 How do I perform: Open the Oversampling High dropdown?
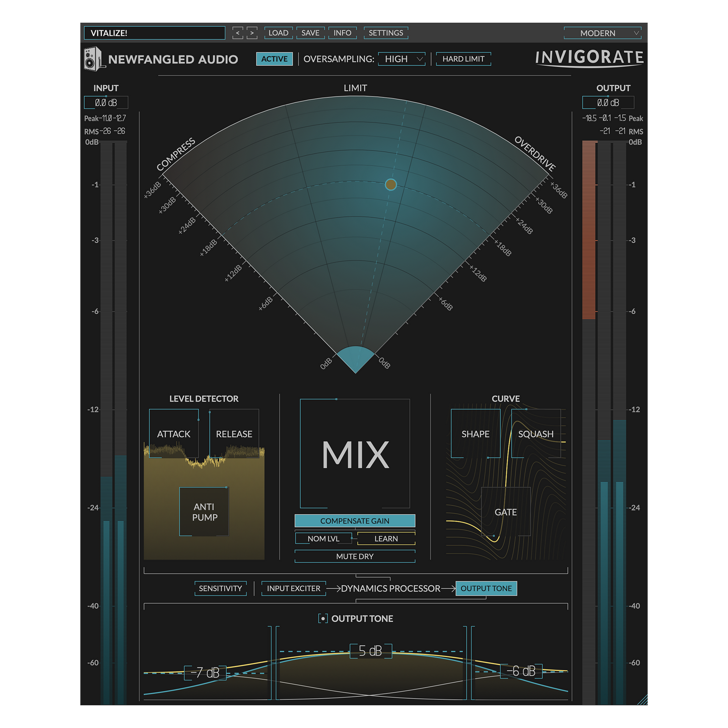(x=402, y=59)
